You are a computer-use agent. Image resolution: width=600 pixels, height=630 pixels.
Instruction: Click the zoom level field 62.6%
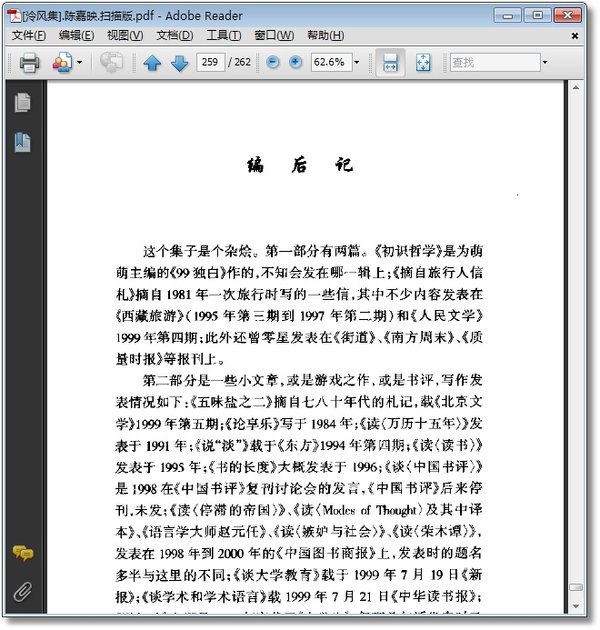[x=331, y=62]
